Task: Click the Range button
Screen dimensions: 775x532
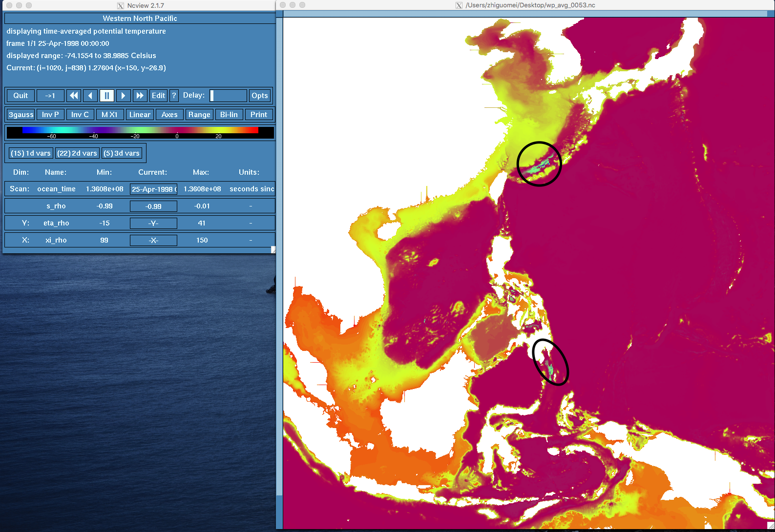Action: tap(199, 115)
